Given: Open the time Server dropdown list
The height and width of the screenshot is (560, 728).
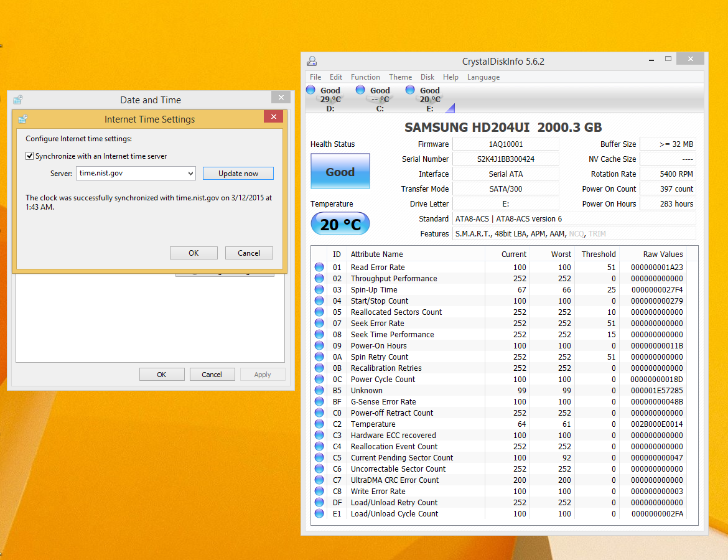Looking at the screenshot, I should coord(190,173).
